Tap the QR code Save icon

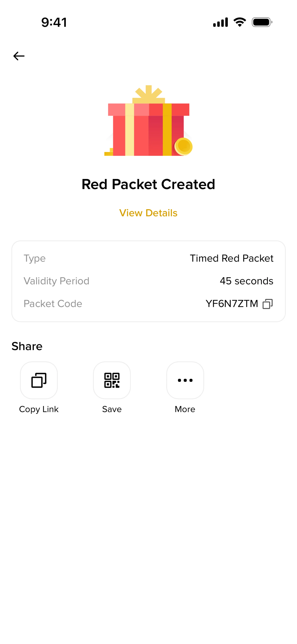(x=112, y=380)
